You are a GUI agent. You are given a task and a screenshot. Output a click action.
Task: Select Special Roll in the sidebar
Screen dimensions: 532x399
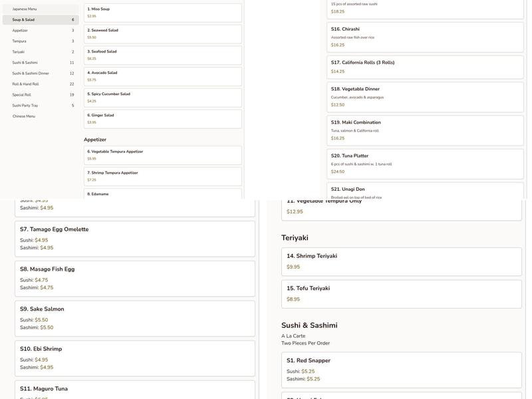(x=40, y=94)
